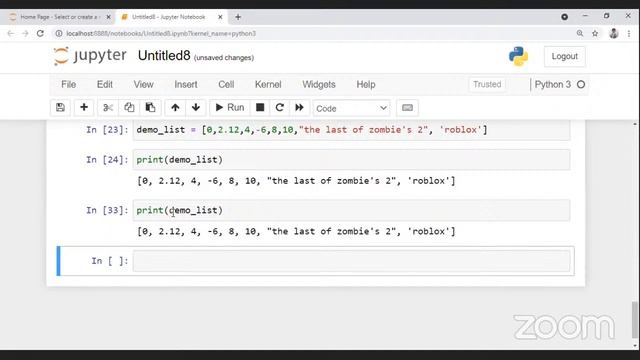Image resolution: width=640 pixels, height=360 pixels.
Task: View site information icon in address bar
Action: [x=59, y=33]
